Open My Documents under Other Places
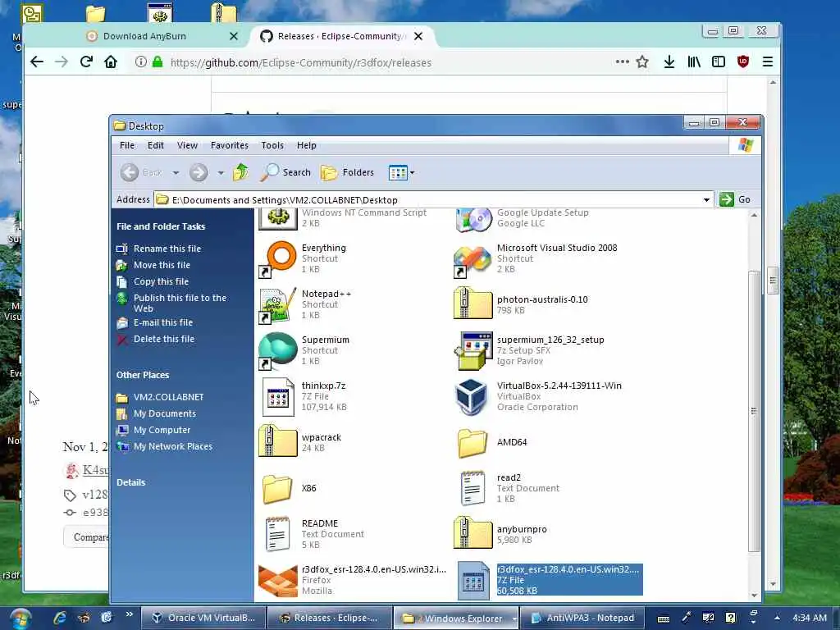The height and width of the screenshot is (630, 840). [x=164, y=413]
